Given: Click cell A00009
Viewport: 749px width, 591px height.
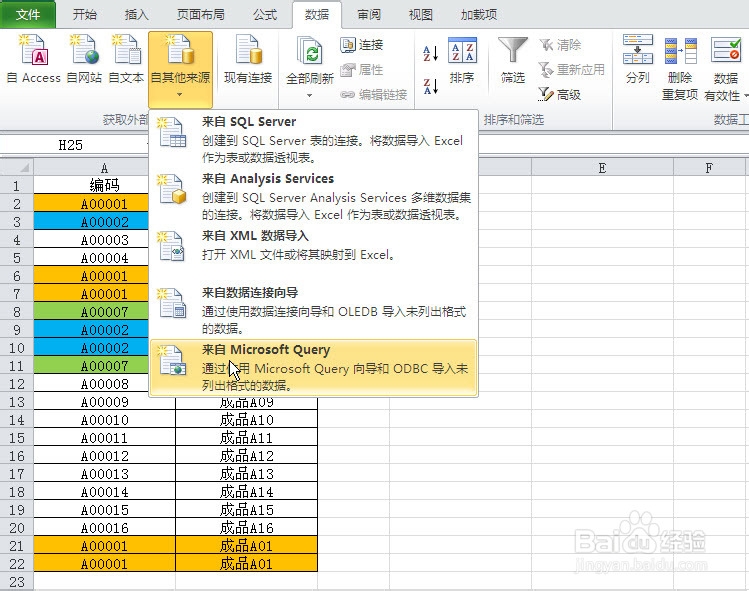Looking at the screenshot, I should pyautogui.click(x=105, y=402).
